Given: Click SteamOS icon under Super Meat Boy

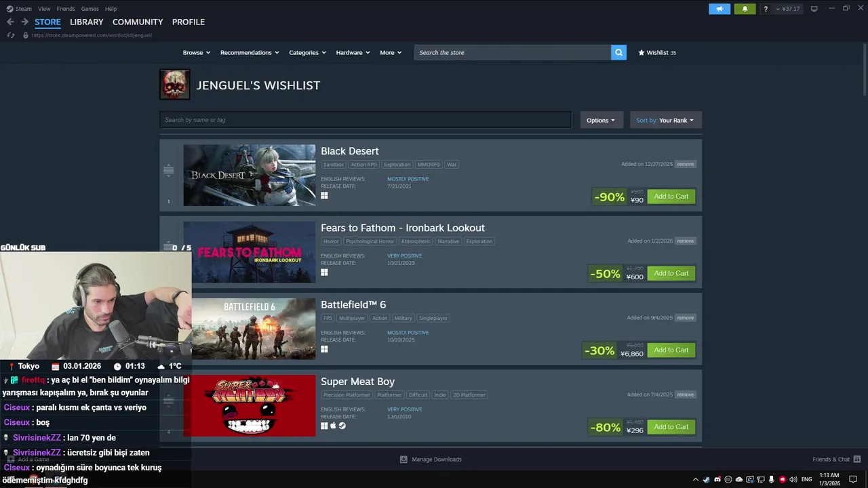Looking at the screenshot, I should tap(342, 426).
